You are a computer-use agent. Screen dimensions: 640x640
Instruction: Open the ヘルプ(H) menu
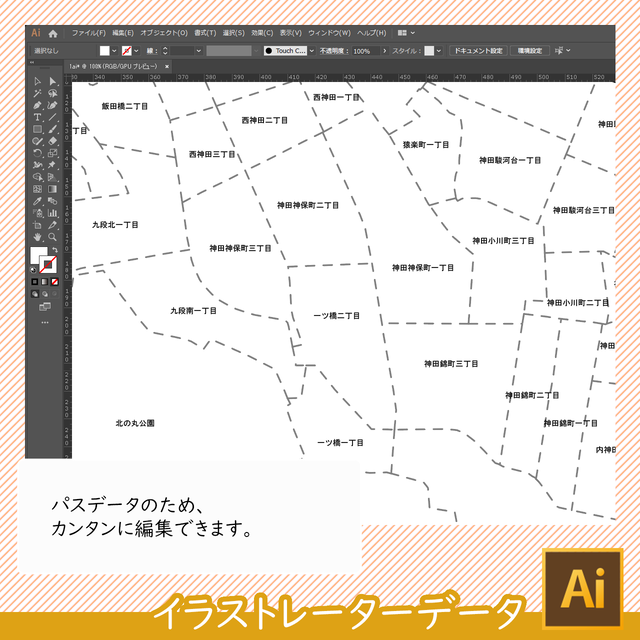coord(371,33)
